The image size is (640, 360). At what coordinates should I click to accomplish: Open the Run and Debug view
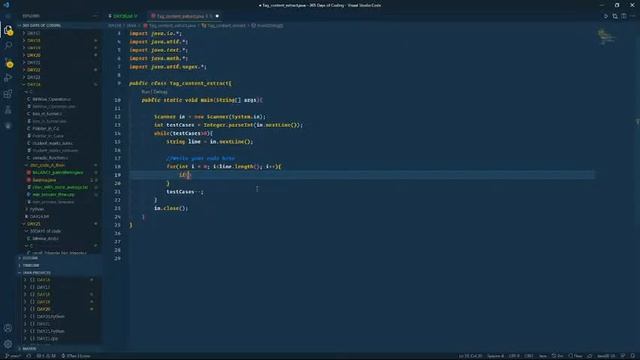[x=8, y=78]
